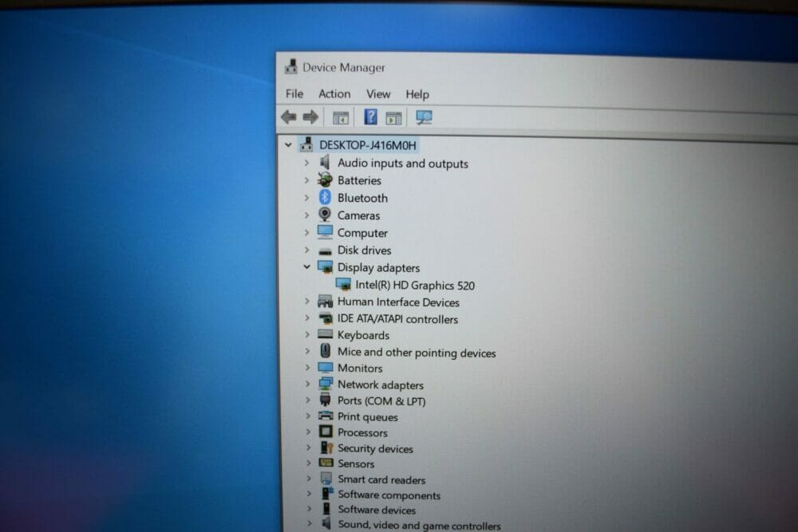The image size is (798, 532).
Task: Click the Software components icon
Action: point(327,494)
